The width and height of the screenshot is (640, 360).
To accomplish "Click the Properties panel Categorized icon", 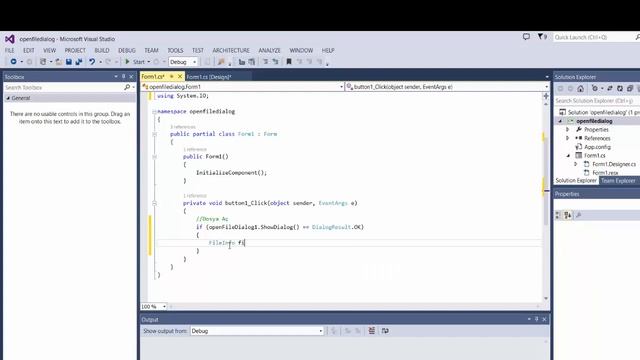I will pos(558,215).
